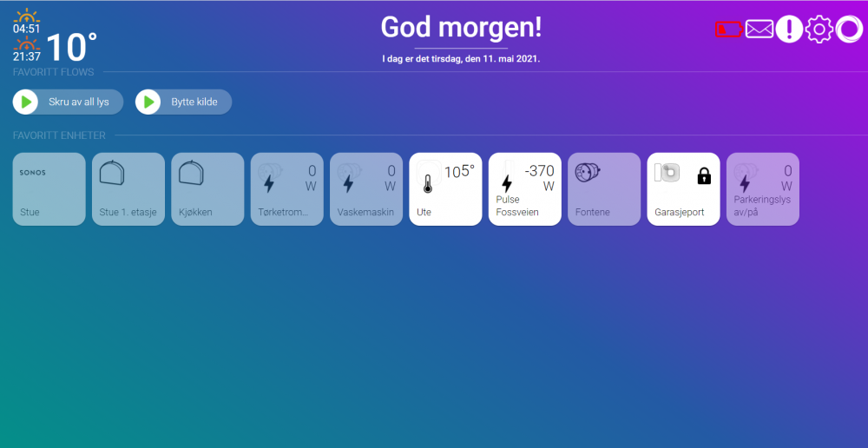
Task: Open the exclamation mark alerts icon
Action: (x=789, y=30)
